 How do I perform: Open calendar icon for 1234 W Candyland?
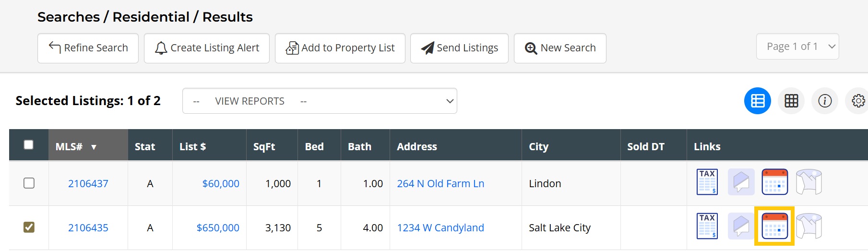coord(774,227)
